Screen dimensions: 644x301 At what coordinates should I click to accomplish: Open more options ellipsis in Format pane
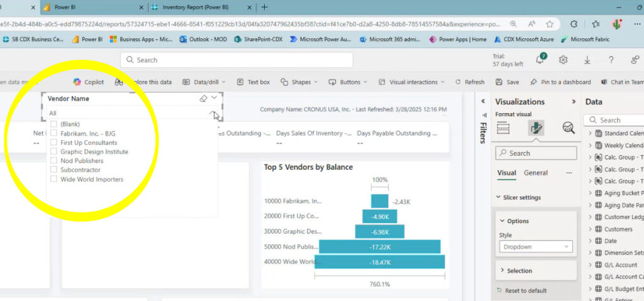[x=569, y=173]
